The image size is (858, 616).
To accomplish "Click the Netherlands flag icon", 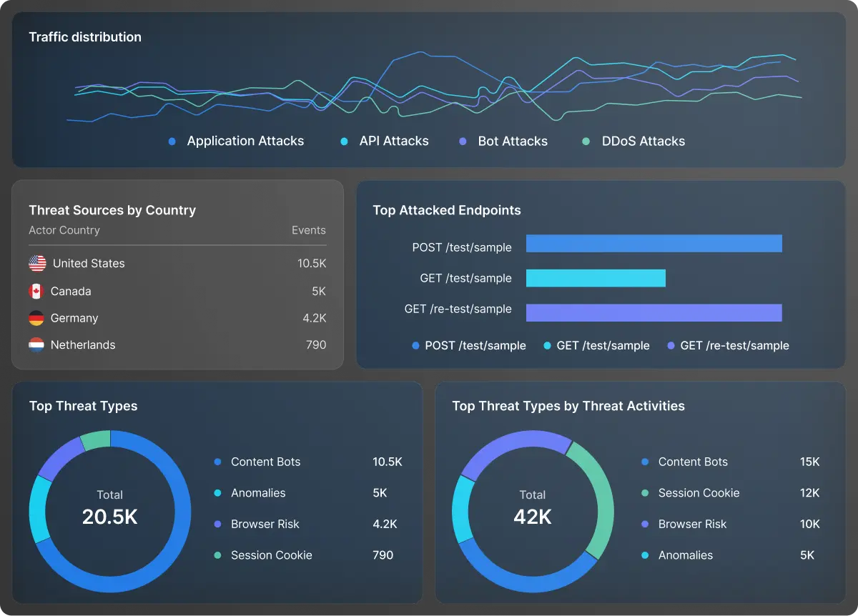I will 37,344.
